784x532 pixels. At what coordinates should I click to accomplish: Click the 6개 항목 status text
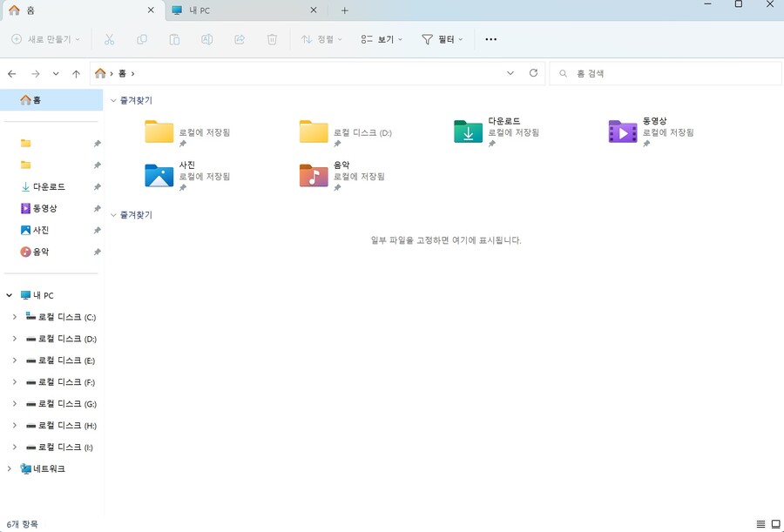pos(22,524)
